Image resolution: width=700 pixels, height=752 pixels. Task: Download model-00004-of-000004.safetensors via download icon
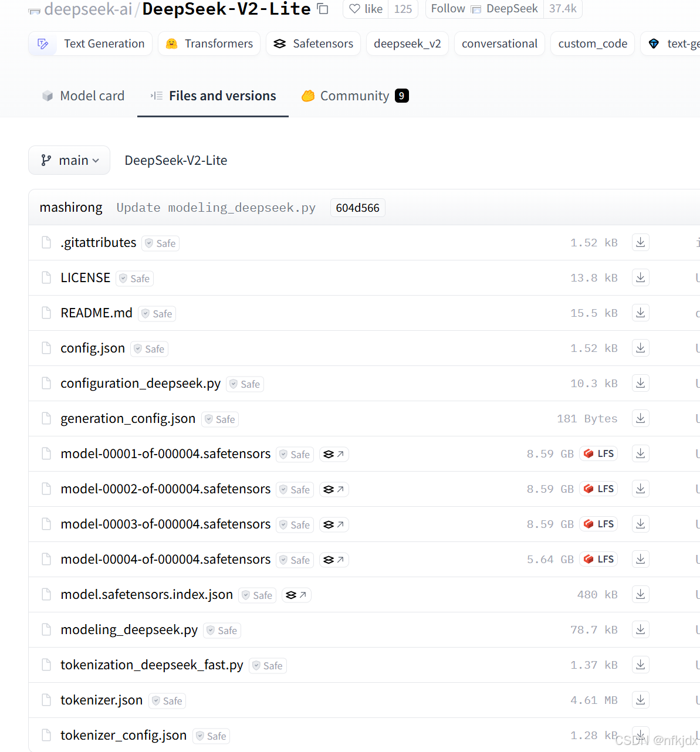coord(641,559)
